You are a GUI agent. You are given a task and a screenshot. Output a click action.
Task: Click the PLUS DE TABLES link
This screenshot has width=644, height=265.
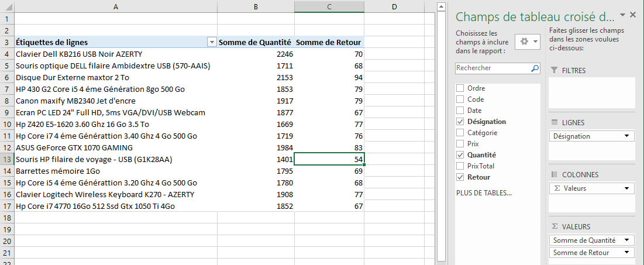pos(484,192)
